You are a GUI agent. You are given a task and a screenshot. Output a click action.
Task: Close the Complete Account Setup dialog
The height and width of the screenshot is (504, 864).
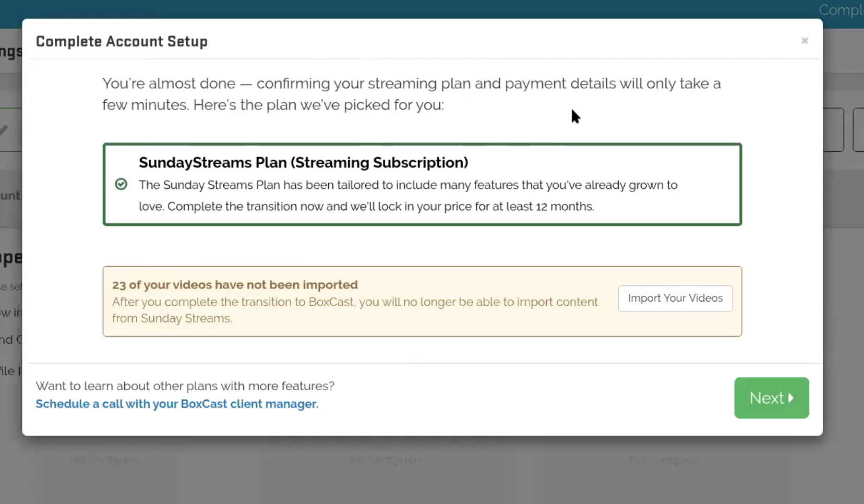coord(805,41)
